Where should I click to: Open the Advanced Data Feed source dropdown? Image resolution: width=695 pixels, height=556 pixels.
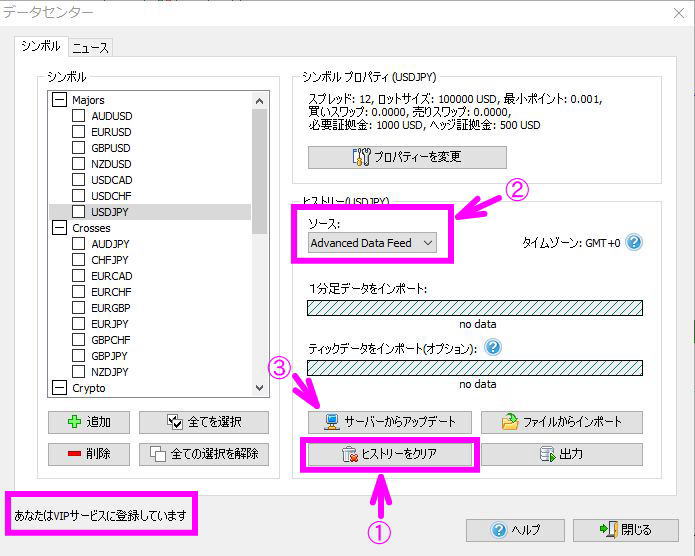point(372,243)
